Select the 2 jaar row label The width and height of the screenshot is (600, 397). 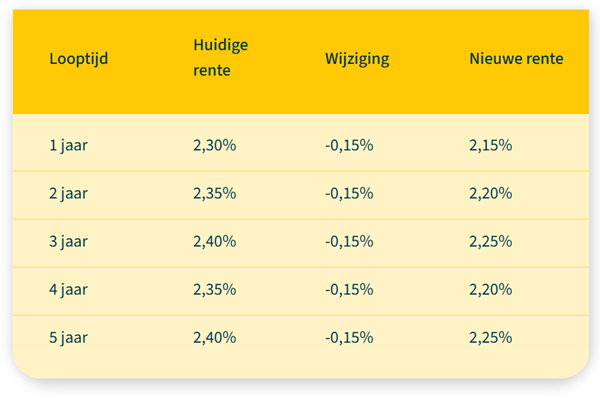[68, 193]
